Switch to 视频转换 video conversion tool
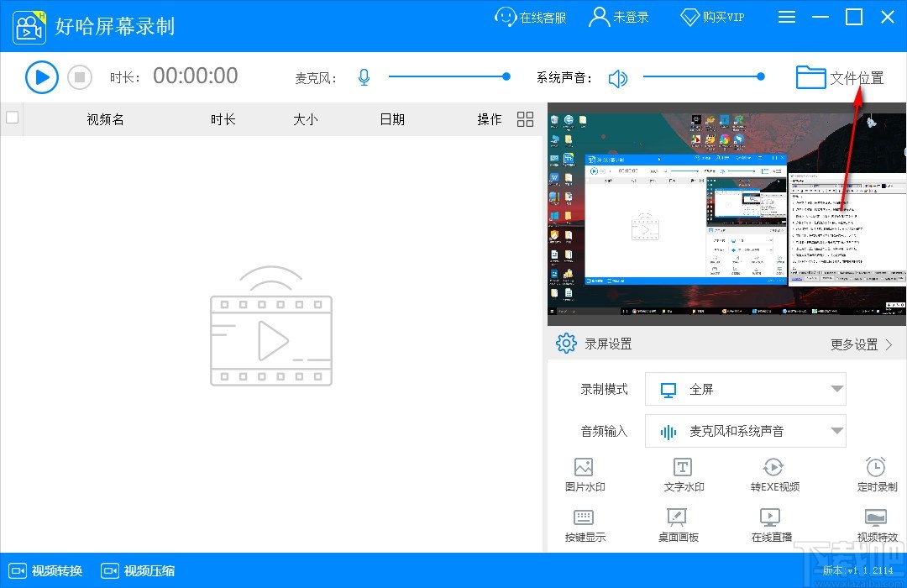The image size is (907, 588). (x=45, y=570)
